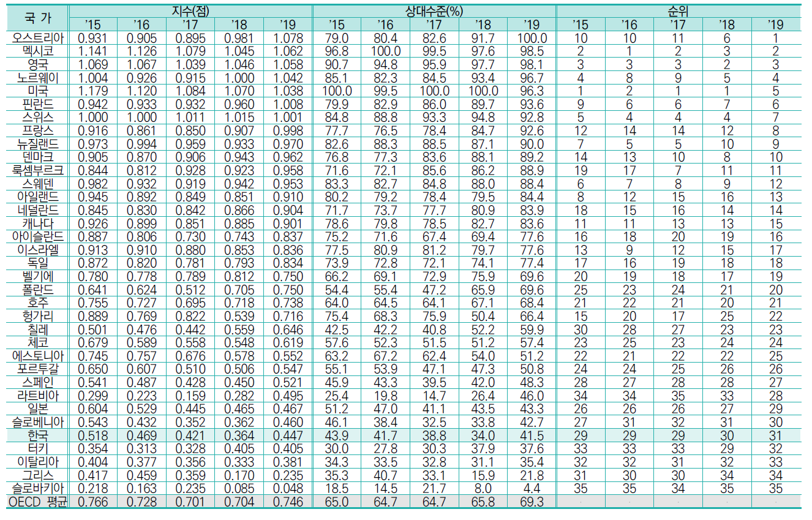
Task: Click value 92.6 in the 프랑스 row
Action: [532, 131]
